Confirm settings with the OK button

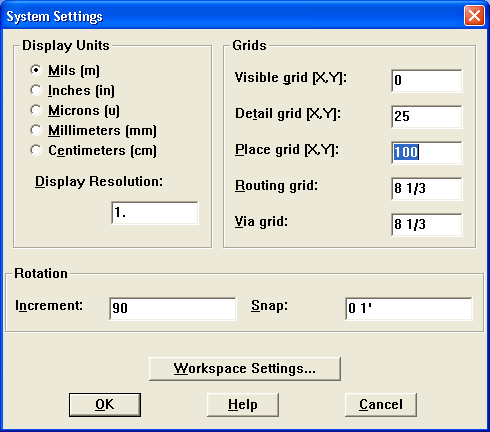[x=105, y=405]
